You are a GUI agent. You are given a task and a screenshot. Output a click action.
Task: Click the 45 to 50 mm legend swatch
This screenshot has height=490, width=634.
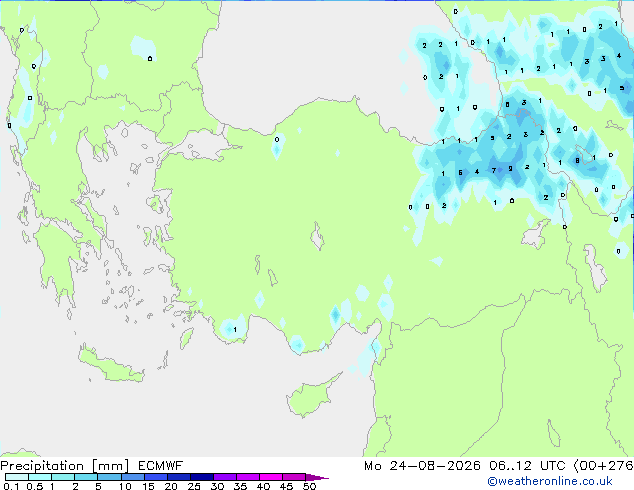[x=294, y=477]
